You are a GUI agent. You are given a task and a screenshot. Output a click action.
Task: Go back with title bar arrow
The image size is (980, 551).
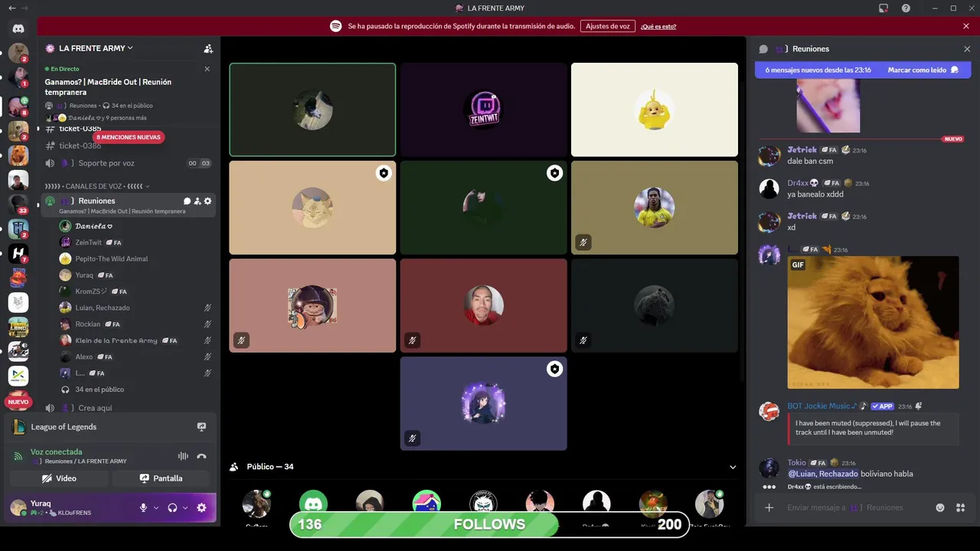(11, 8)
